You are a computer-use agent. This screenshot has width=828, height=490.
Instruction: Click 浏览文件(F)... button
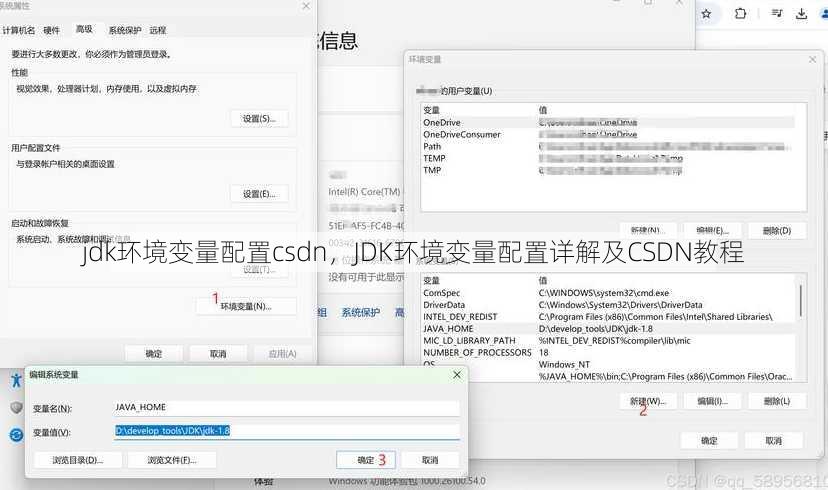[x=172, y=460]
